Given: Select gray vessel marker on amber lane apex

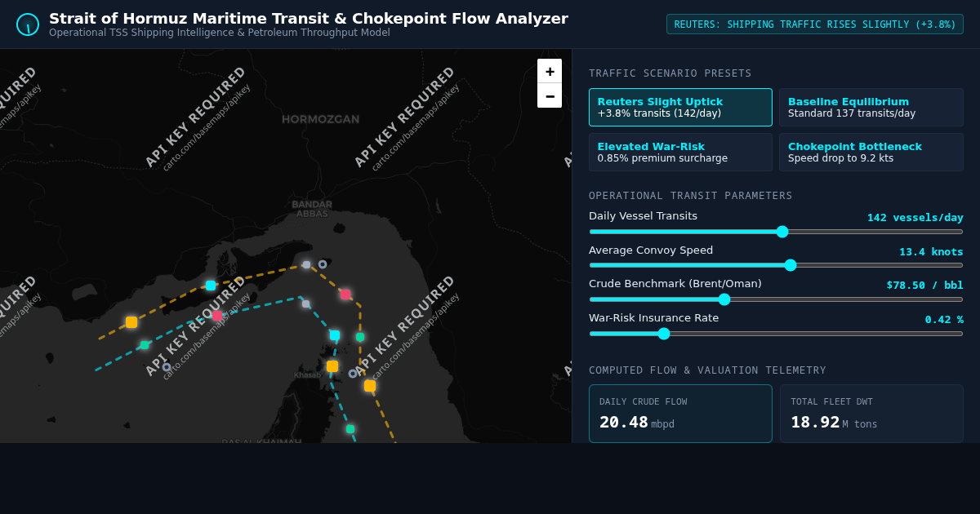Looking at the screenshot, I should [307, 265].
